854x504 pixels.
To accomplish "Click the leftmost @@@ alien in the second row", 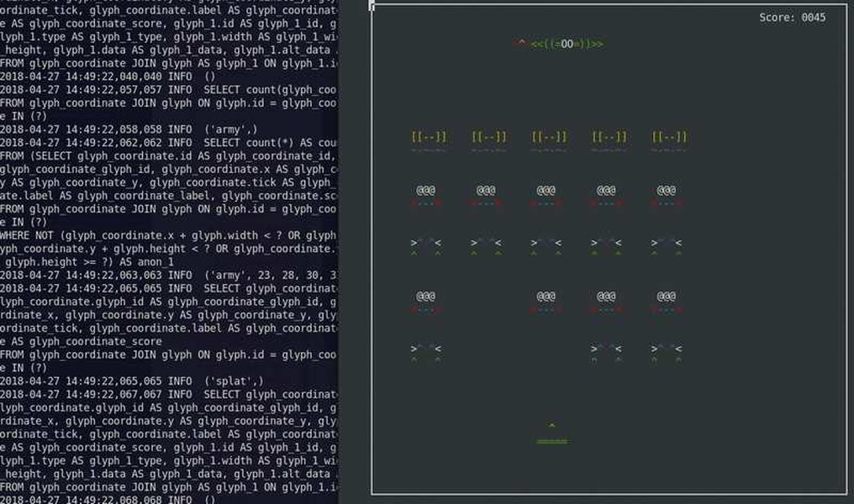I will pyautogui.click(x=428, y=192).
